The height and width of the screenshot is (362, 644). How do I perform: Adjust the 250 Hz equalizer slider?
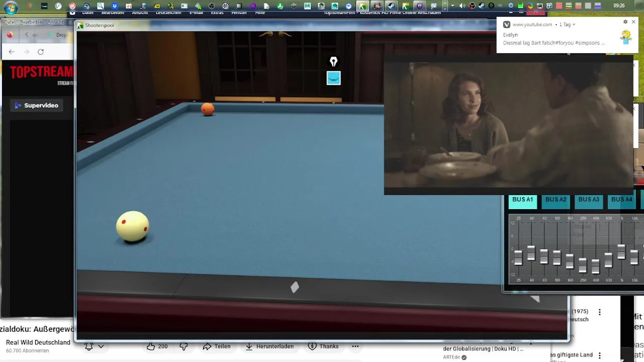coord(583,265)
